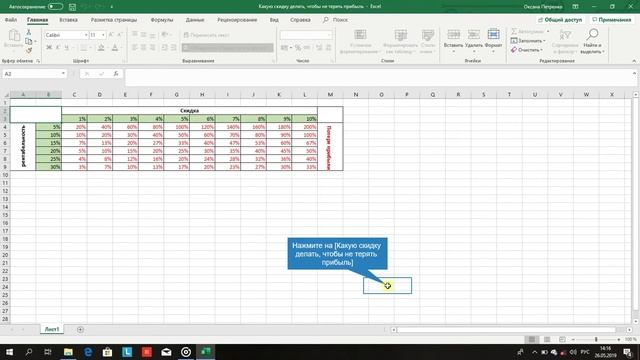Open the number format dropdown

tap(329, 35)
